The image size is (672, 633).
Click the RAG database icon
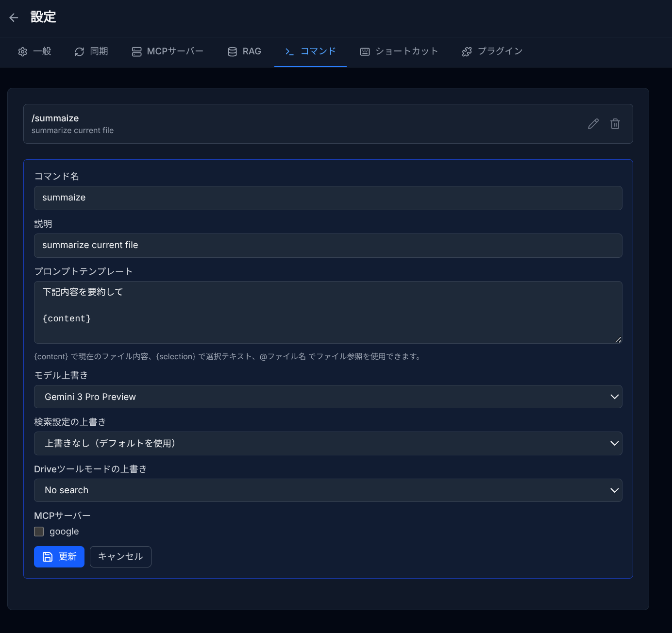coord(232,51)
